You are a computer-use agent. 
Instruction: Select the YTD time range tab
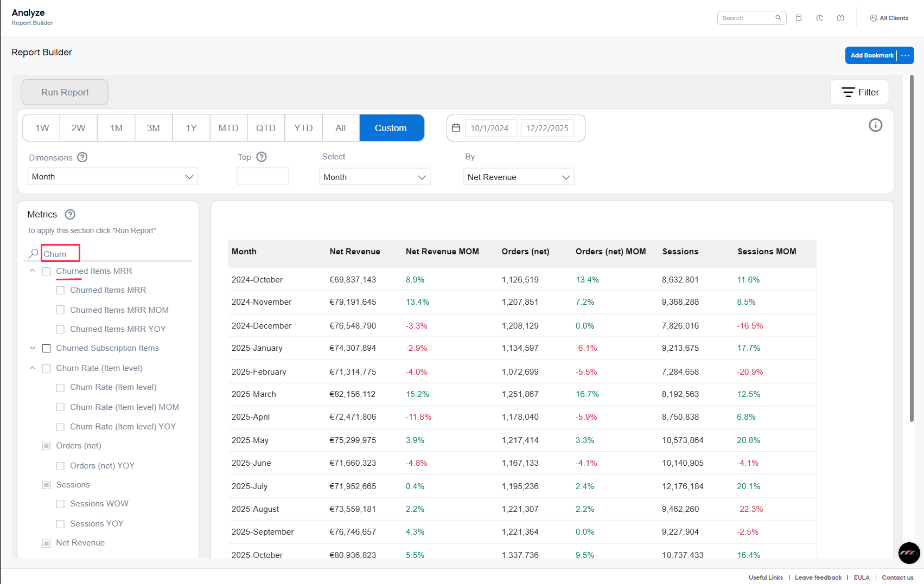click(303, 127)
